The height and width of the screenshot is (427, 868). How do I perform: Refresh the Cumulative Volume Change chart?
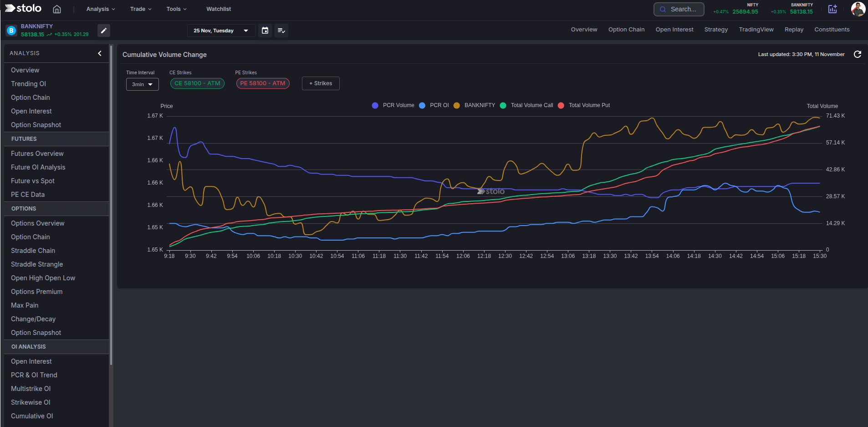858,54
